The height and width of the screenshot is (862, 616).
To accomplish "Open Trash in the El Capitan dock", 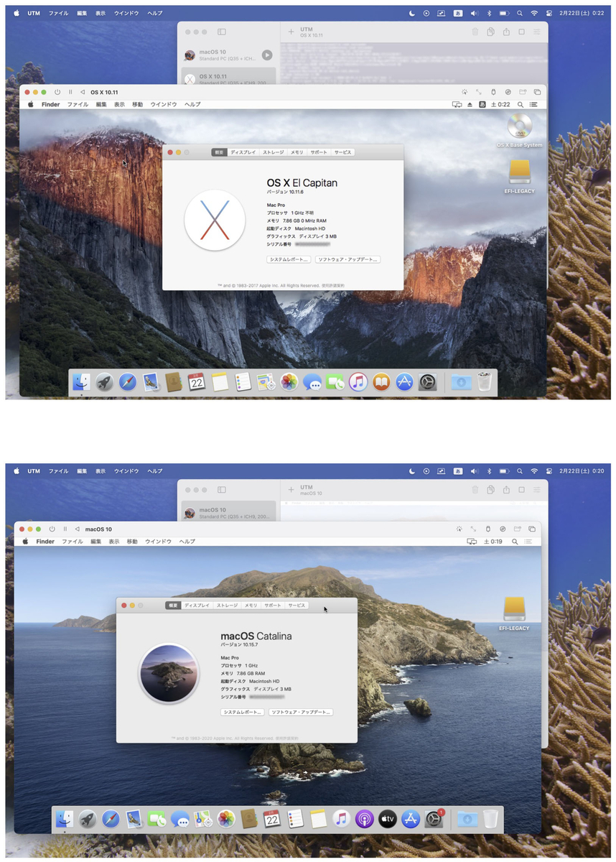I will [x=485, y=382].
